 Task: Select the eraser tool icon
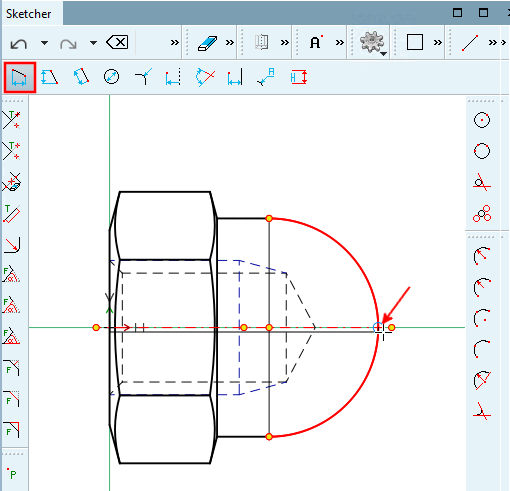pyautogui.click(x=207, y=43)
